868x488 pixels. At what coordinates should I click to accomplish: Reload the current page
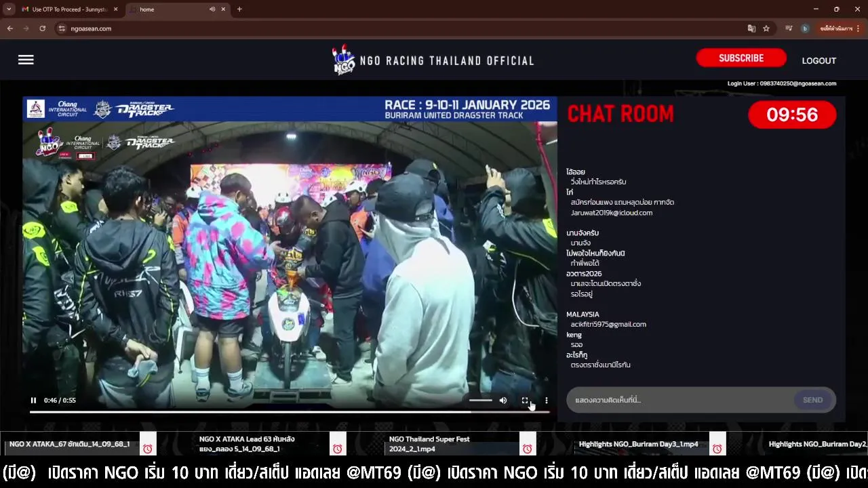[42, 28]
